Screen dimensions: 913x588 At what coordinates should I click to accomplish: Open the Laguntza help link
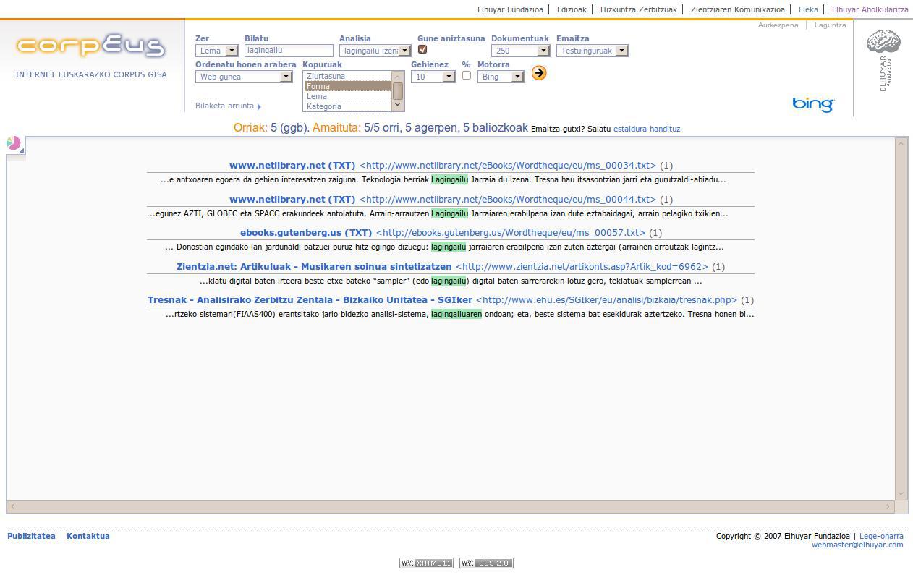(830, 25)
